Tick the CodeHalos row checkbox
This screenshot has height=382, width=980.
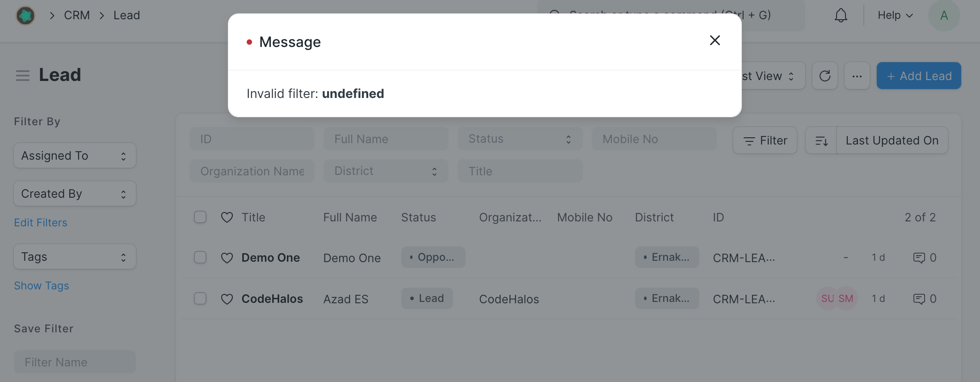click(200, 298)
